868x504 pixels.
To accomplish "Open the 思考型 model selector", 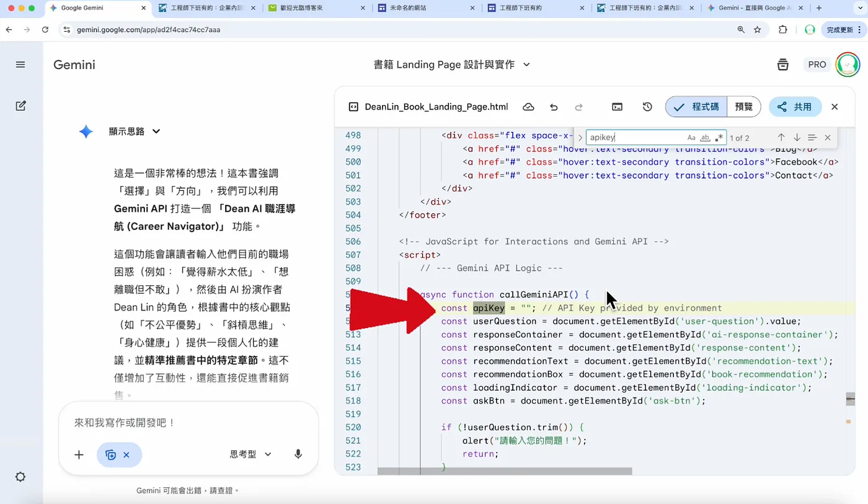I will pos(250,454).
